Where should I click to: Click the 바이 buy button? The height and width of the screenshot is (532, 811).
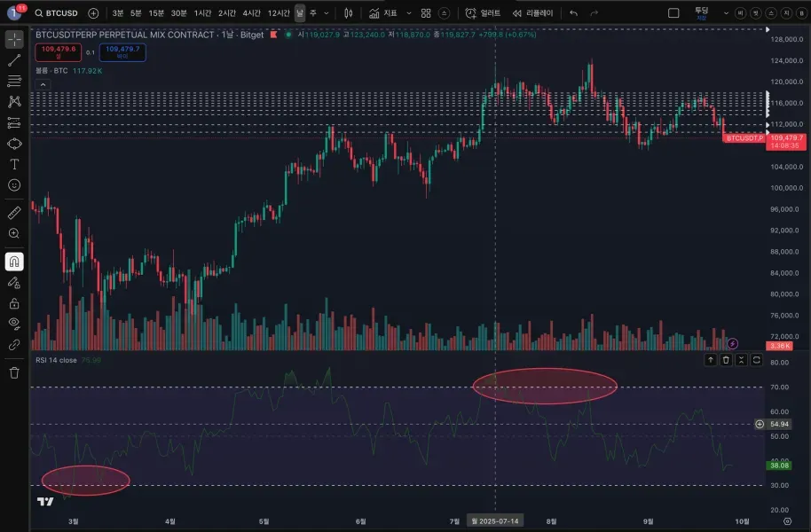(x=120, y=51)
